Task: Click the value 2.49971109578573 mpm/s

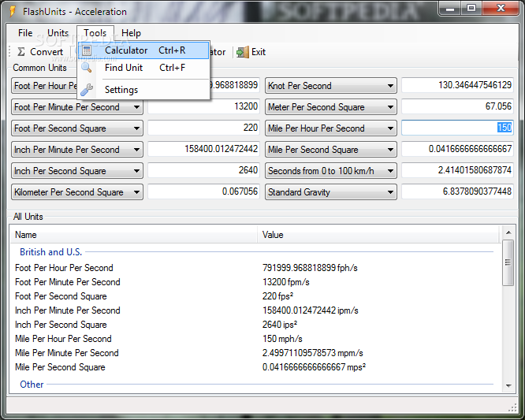Action: click(x=312, y=353)
